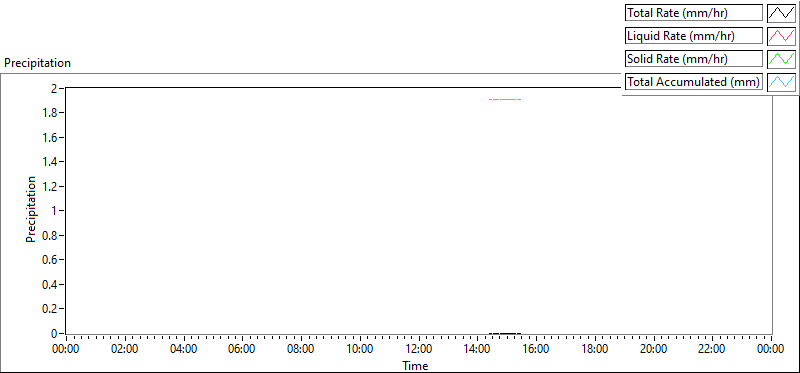Click the Total Accumulated blue plot icon
Screen dimensions: 800x373
point(781,82)
